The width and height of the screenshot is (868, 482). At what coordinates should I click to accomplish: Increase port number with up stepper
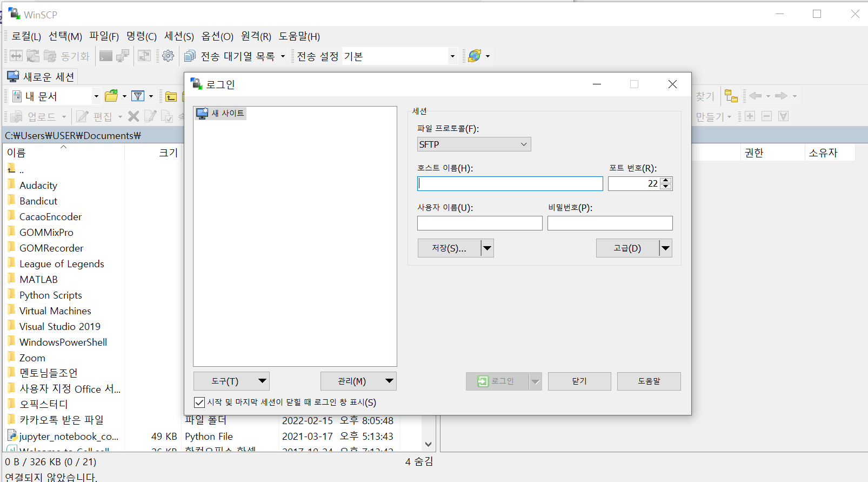pos(666,181)
